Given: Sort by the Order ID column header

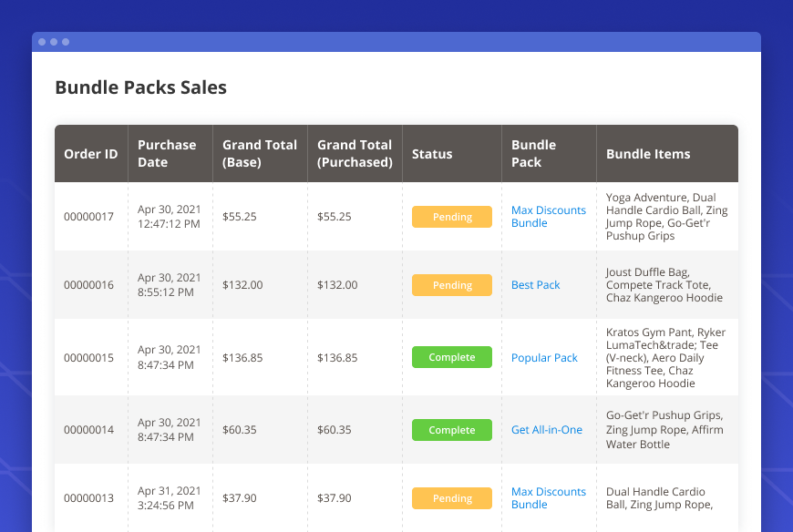Looking at the screenshot, I should click(90, 154).
